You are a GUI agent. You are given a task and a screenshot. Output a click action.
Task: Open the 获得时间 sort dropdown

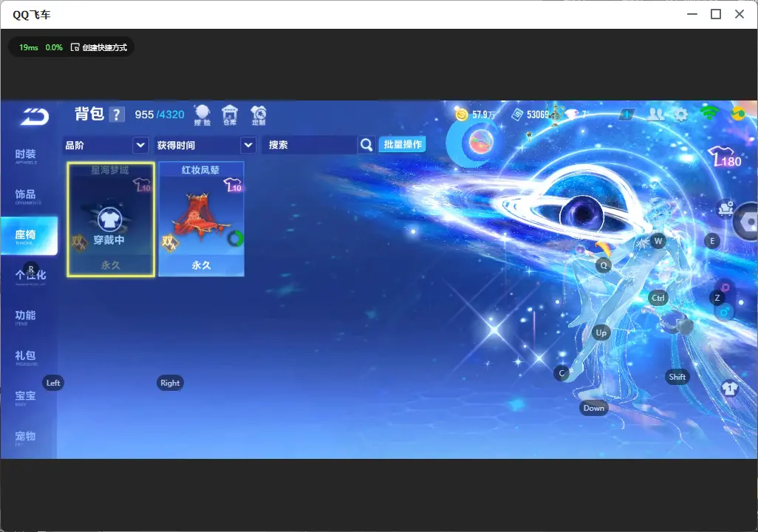click(x=205, y=145)
